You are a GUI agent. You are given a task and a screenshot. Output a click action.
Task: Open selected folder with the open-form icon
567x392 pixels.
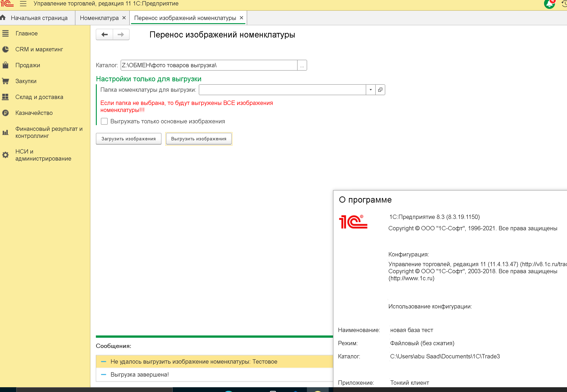pos(380,90)
